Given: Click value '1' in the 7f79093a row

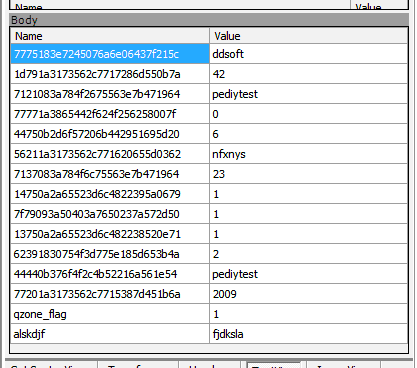Looking at the screenshot, I should point(309,214).
